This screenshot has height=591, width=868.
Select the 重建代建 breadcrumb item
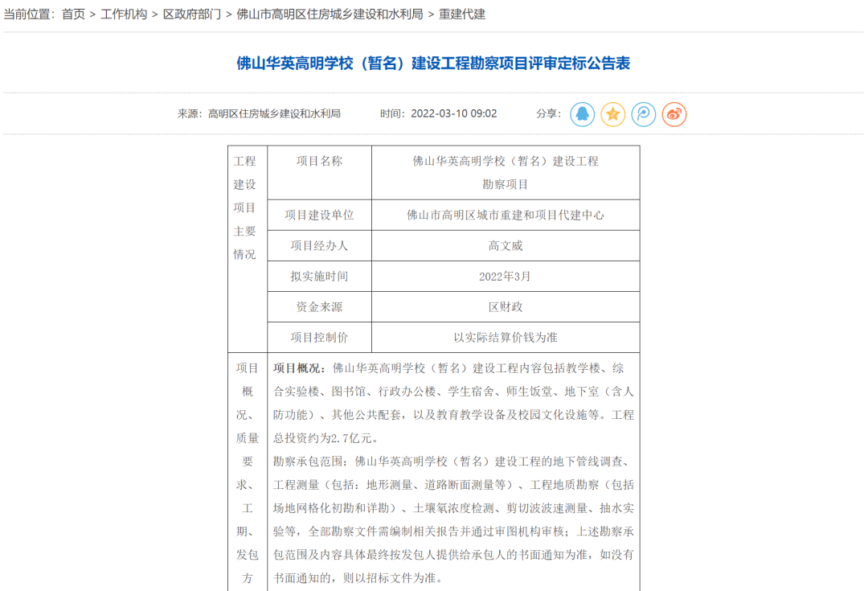click(x=462, y=14)
